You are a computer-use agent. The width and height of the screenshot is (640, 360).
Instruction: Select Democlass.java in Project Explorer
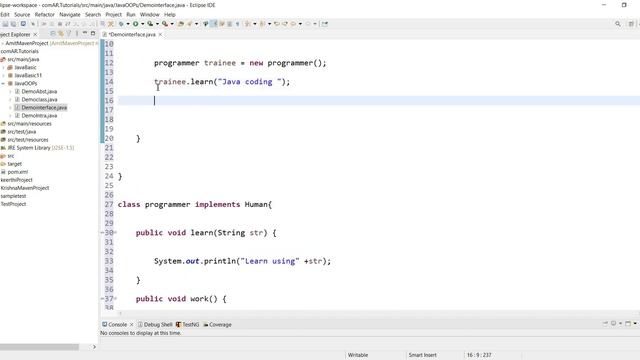pyautogui.click(x=39, y=100)
